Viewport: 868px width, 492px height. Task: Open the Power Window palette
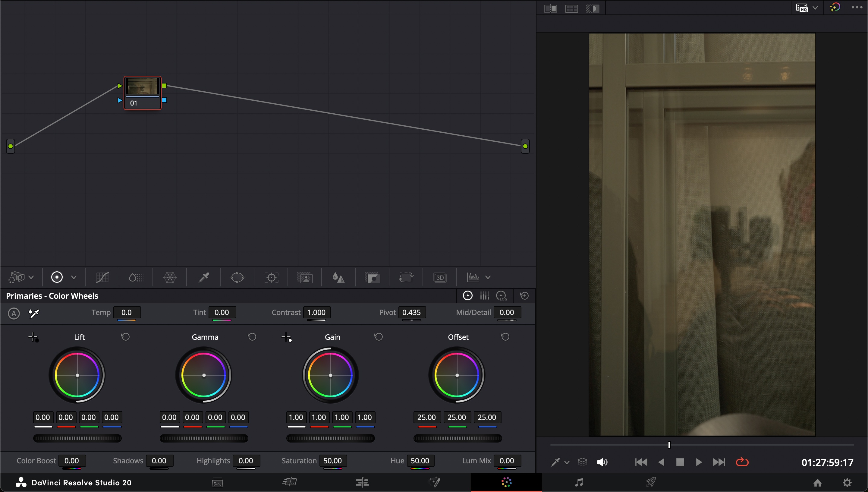point(237,277)
